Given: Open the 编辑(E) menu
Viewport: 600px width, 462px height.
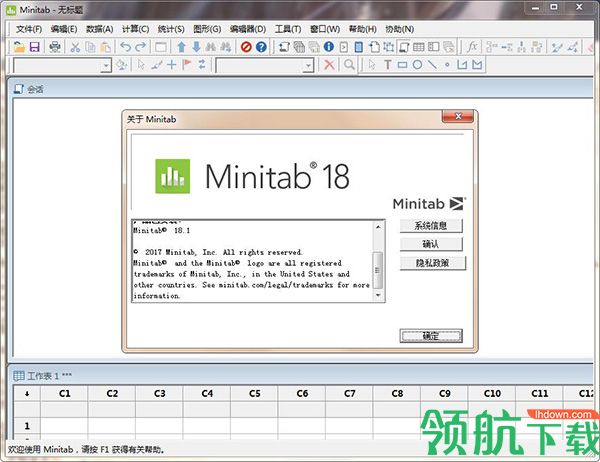Looking at the screenshot, I should [x=64, y=29].
